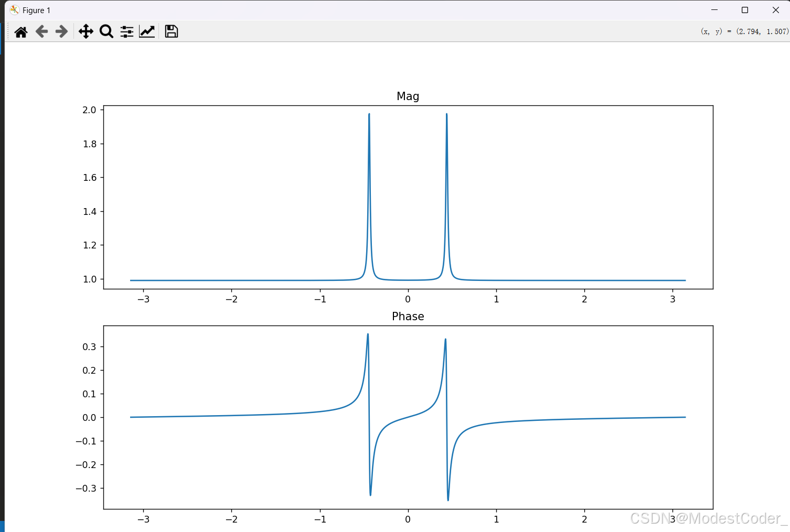The width and height of the screenshot is (790, 532).
Task: Click the cursor coordinates readout (x, y)
Action: click(744, 31)
